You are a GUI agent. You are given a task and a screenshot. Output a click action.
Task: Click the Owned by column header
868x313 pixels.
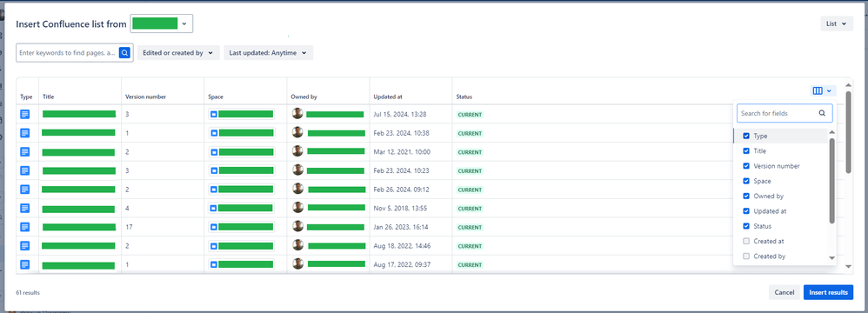coord(304,97)
